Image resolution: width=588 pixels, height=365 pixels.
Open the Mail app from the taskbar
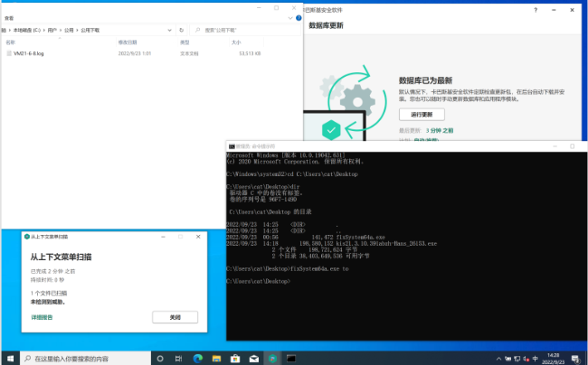[254, 359]
